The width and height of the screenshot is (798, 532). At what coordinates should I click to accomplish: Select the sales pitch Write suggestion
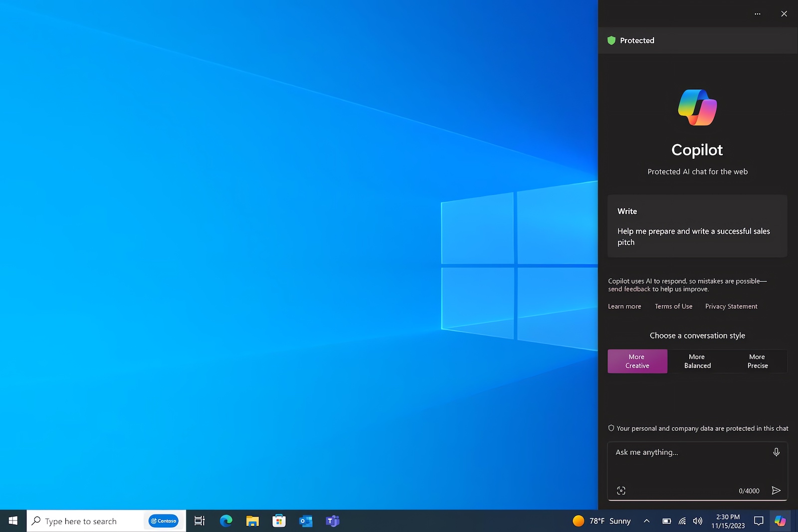click(697, 226)
